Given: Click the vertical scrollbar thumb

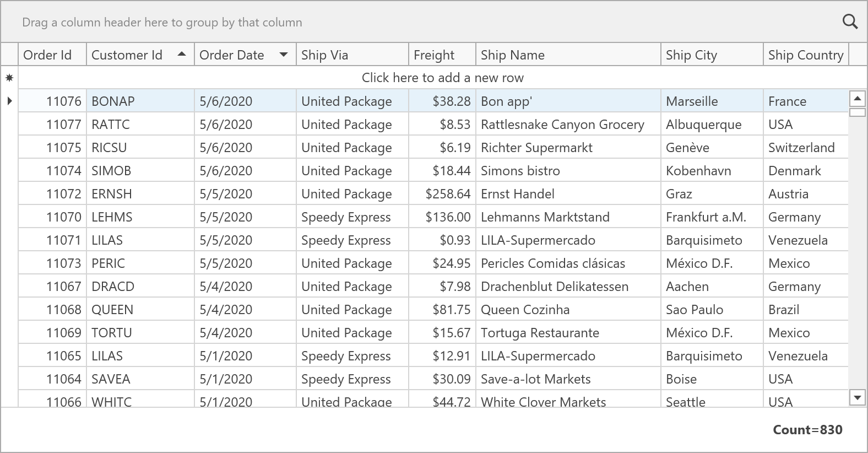Looking at the screenshot, I should [x=857, y=112].
